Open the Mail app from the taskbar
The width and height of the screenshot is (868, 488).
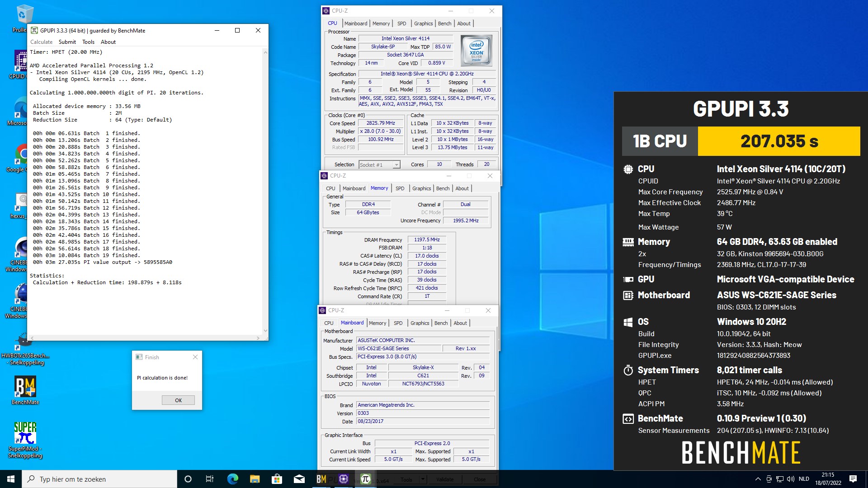(x=299, y=479)
